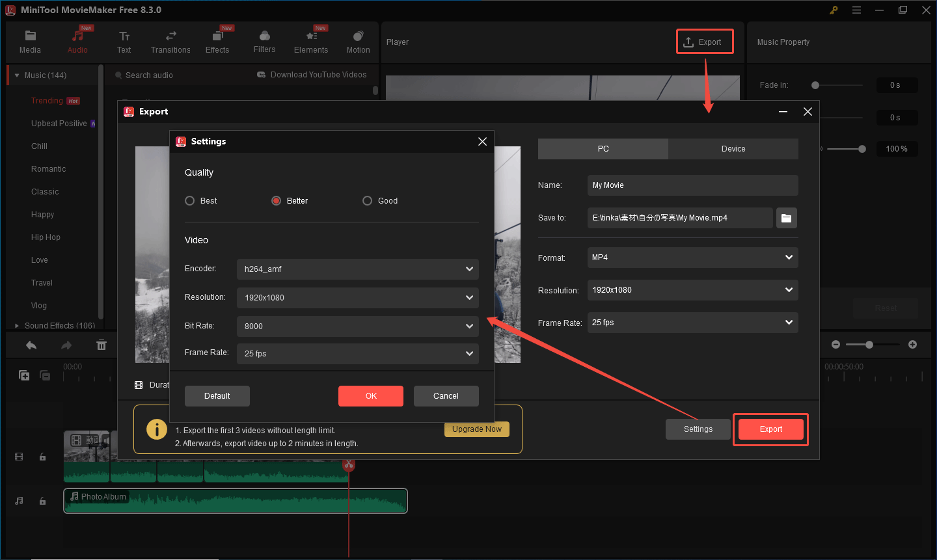The height and width of the screenshot is (560, 937).
Task: Open the Filters tab
Action: click(264, 42)
